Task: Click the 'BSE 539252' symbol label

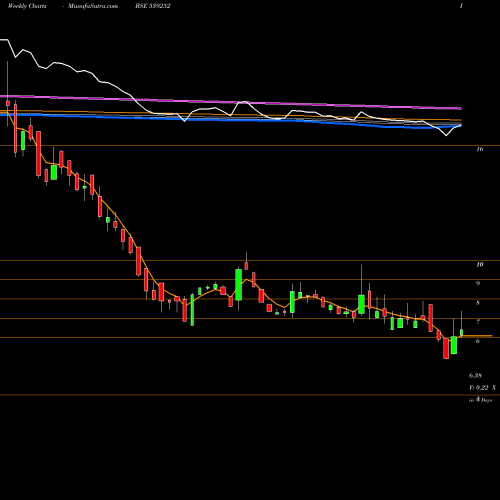Action: point(153,6)
